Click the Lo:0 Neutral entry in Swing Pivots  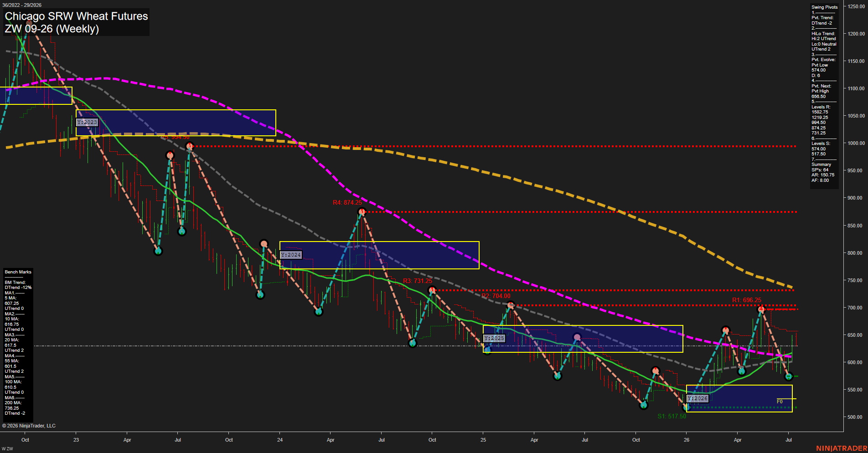[x=824, y=44]
